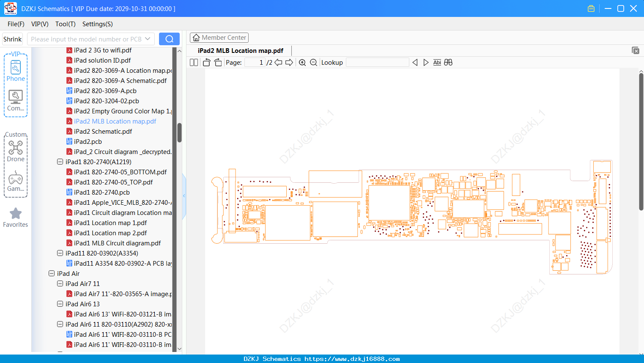Viewport: 644px width, 363px height.
Task: Collapse the iPad1 820-2740(A1219) folder
Action: coord(60,162)
